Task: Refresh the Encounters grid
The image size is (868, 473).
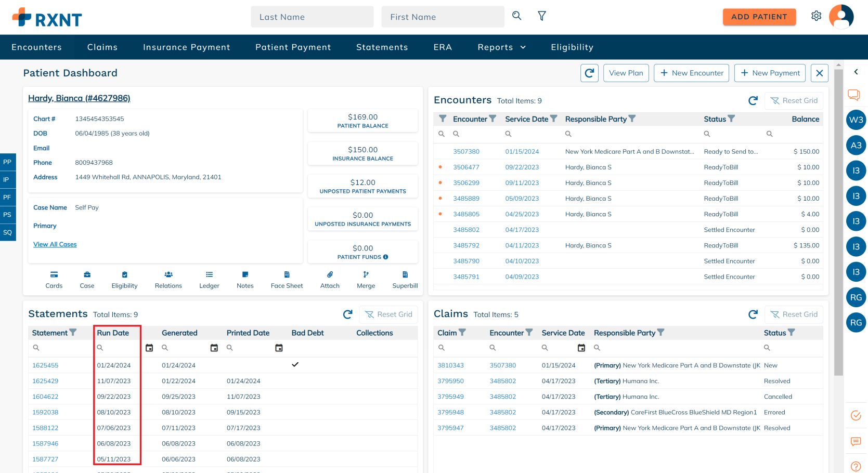Action: [753, 100]
